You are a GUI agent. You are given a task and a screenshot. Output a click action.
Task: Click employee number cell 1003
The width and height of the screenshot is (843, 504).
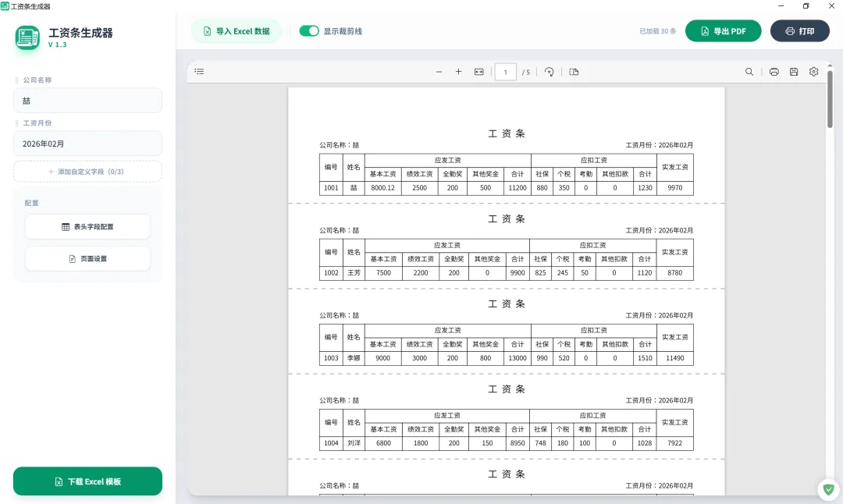coord(331,358)
